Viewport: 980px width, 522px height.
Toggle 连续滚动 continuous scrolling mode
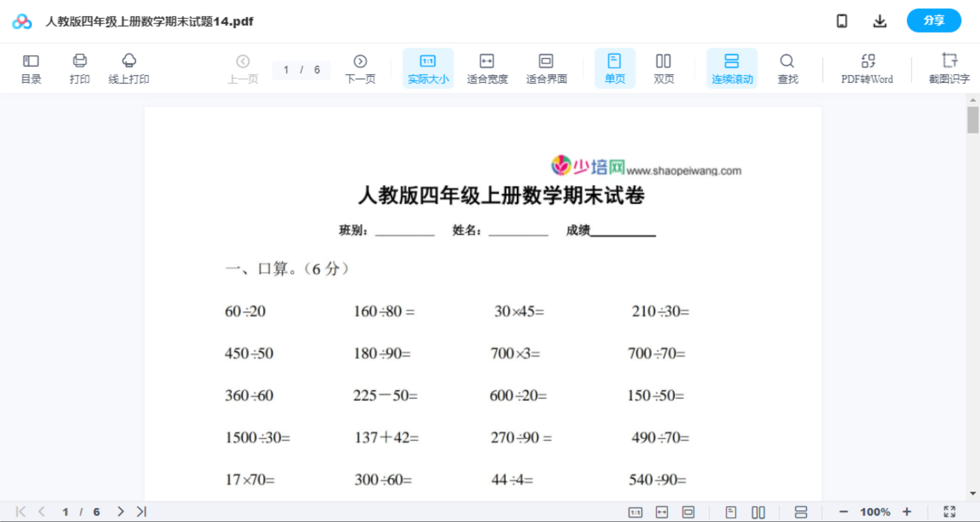coord(731,68)
